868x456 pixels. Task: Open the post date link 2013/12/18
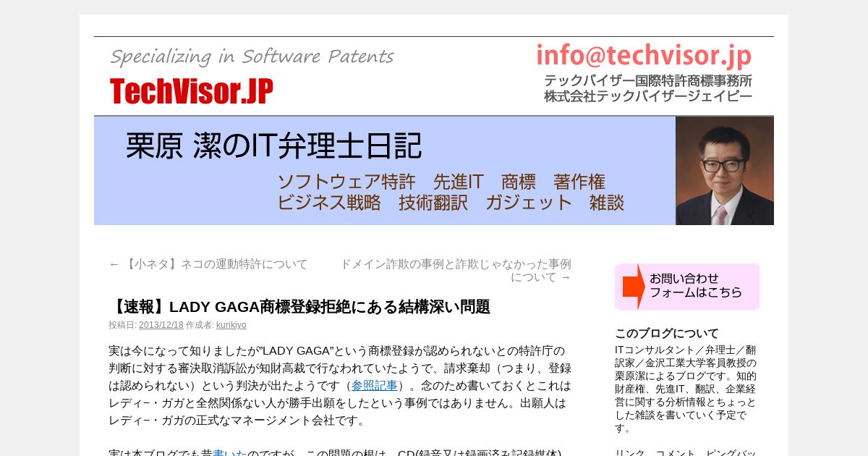pyautogui.click(x=161, y=325)
